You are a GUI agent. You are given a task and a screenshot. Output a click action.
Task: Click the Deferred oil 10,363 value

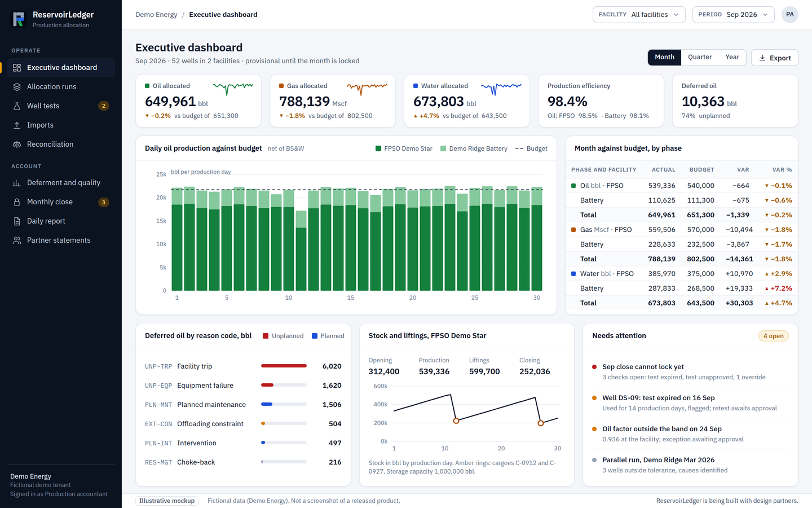tap(703, 102)
